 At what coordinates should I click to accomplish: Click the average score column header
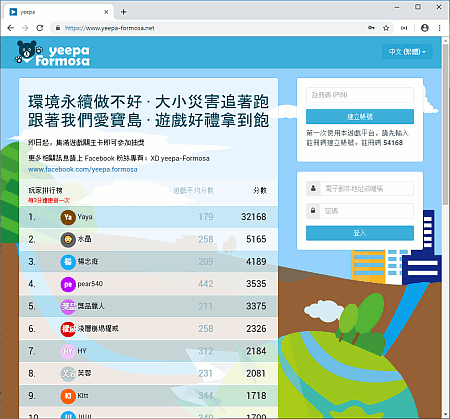tap(193, 190)
